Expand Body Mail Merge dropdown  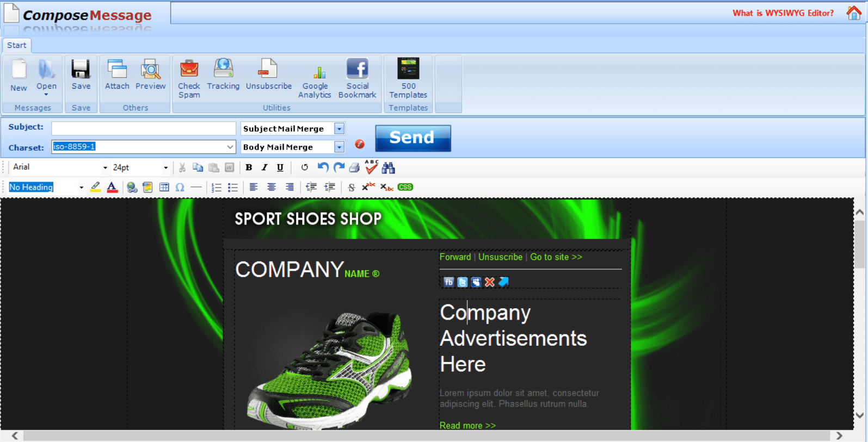(339, 147)
